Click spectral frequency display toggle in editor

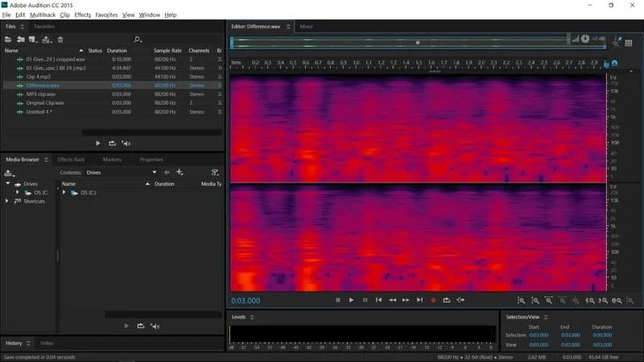629,43
